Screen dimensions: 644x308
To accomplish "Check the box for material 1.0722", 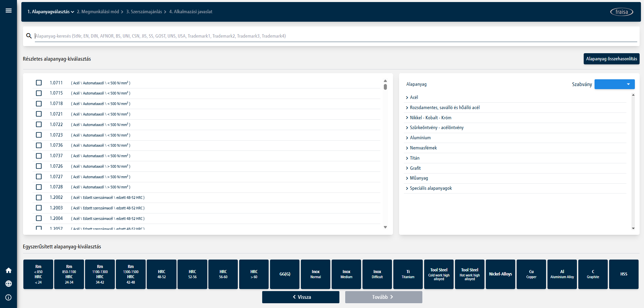I will pos(39,124).
